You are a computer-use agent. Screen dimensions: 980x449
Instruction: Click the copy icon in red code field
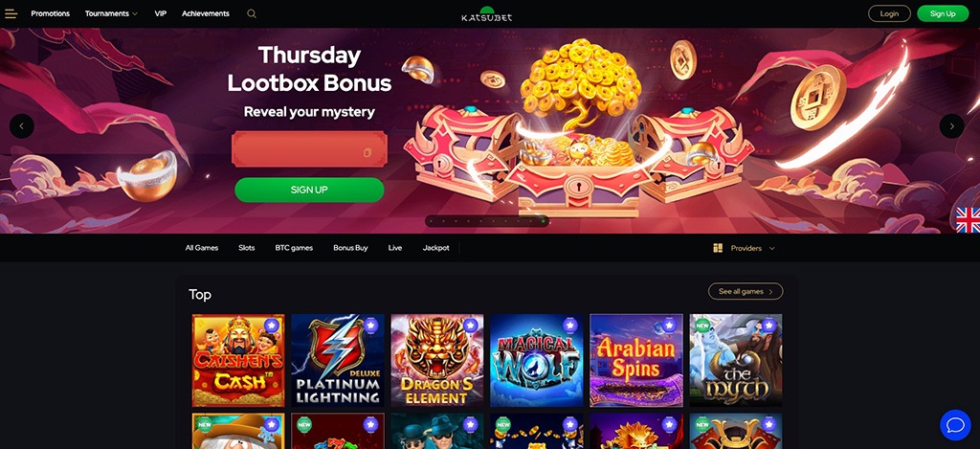(367, 152)
